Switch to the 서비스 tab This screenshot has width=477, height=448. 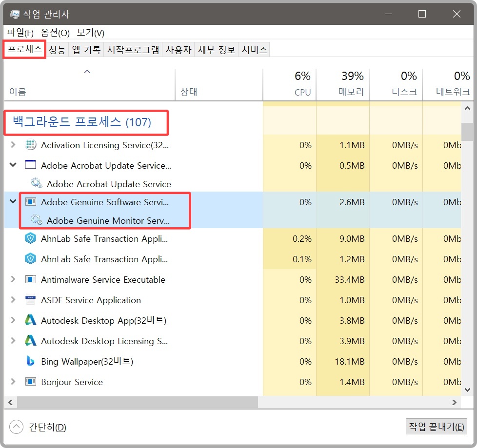click(x=254, y=50)
